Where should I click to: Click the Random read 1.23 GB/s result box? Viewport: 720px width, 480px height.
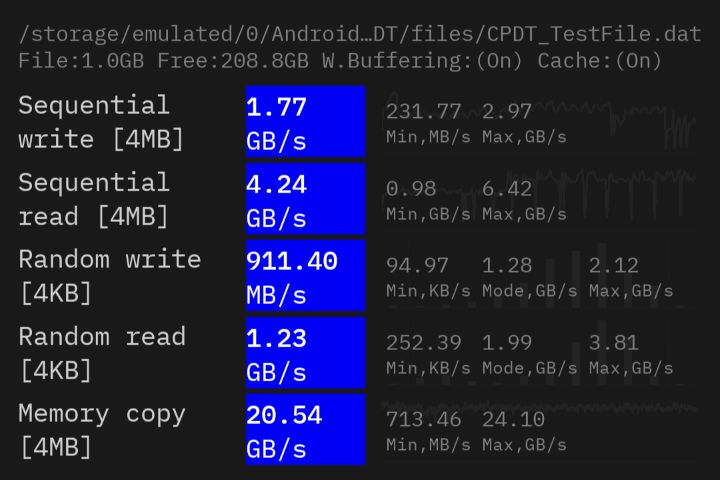point(305,353)
